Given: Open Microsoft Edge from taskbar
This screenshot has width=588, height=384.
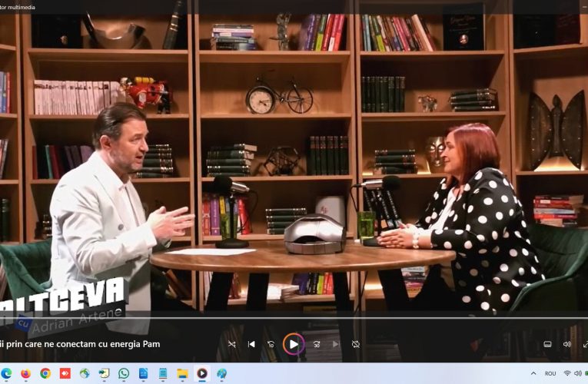Looking at the screenshot, I should pyautogui.click(x=7, y=373).
